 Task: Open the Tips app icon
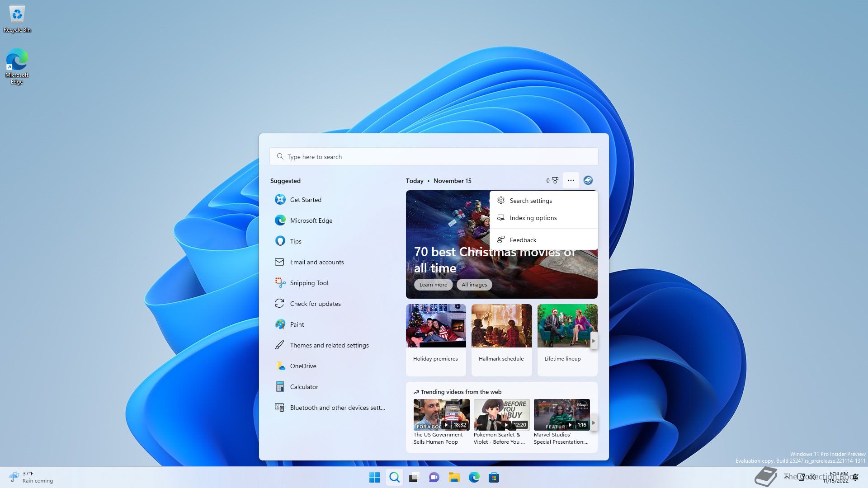tap(280, 241)
